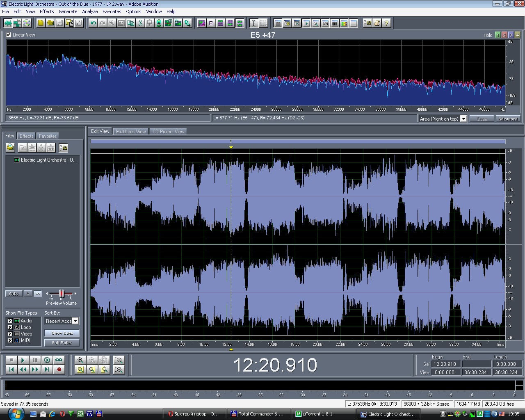Toggle the preview loop button next to Auto
The image size is (525, 420).
click(x=38, y=294)
